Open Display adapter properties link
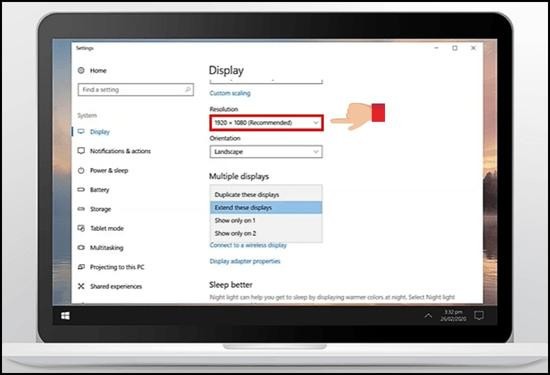The width and height of the screenshot is (550, 375). [x=245, y=261]
